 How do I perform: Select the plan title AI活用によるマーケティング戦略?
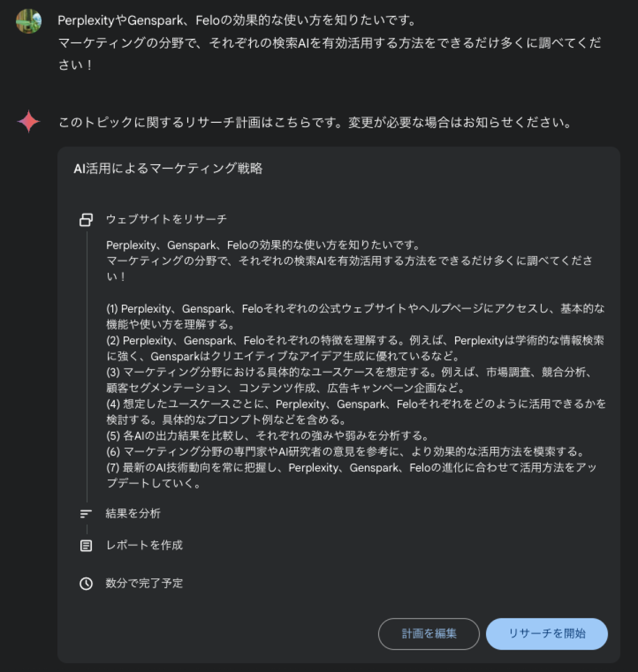pos(168,169)
